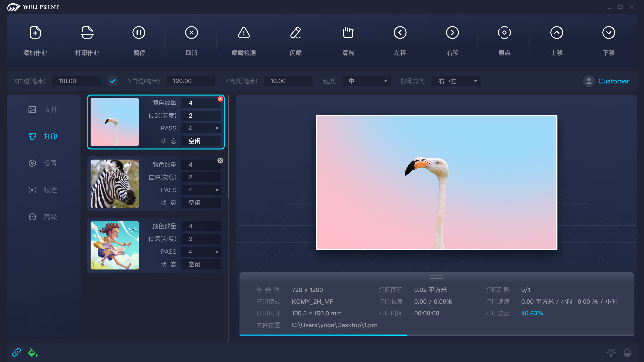Toggle the link connection icon at bottom left
This screenshot has width=644, height=362.
click(16, 352)
